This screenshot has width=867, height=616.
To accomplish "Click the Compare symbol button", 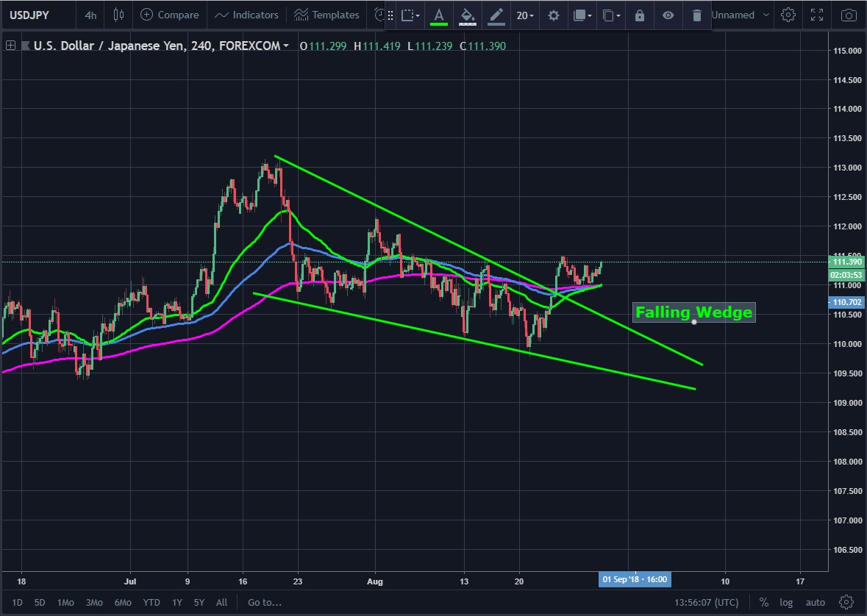I will coord(170,15).
